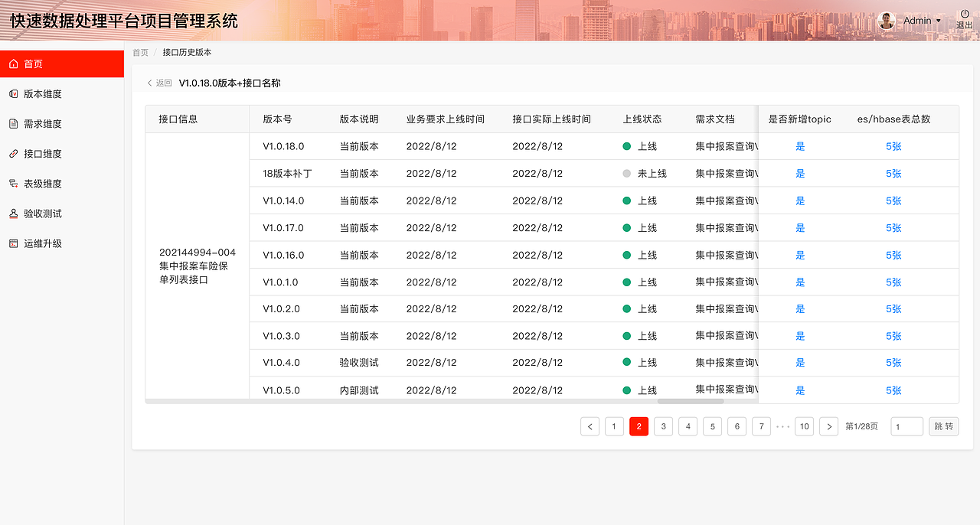Select page 7 in pagination
Image resolution: width=980 pixels, height=525 pixels.
(761, 426)
